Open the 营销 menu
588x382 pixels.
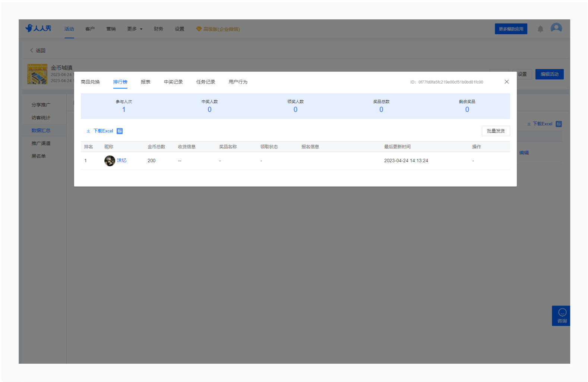click(111, 29)
